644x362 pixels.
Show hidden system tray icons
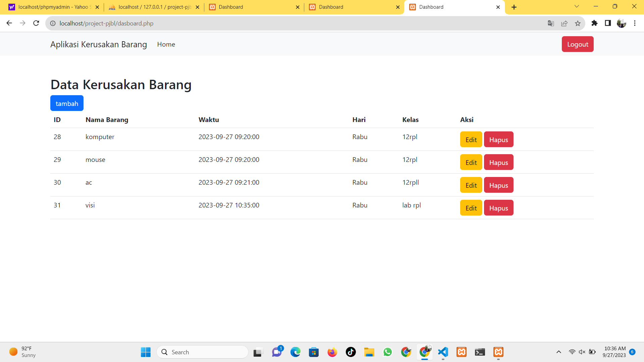(558, 352)
